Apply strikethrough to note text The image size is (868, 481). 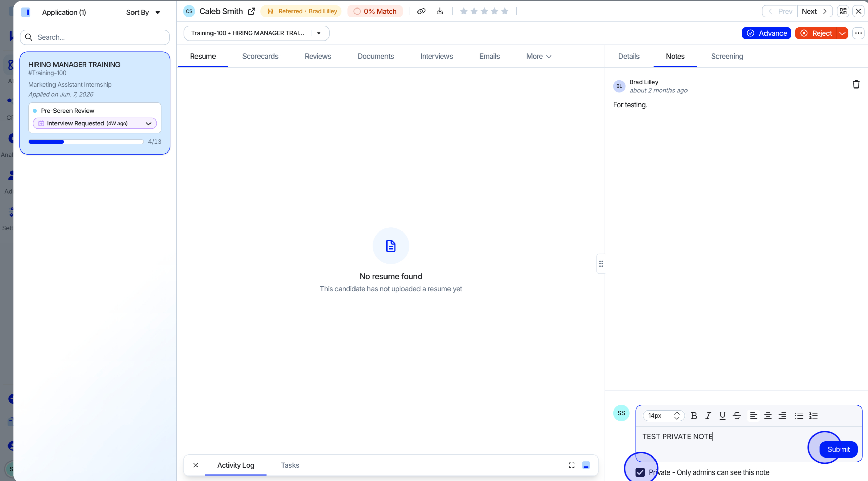pos(737,415)
